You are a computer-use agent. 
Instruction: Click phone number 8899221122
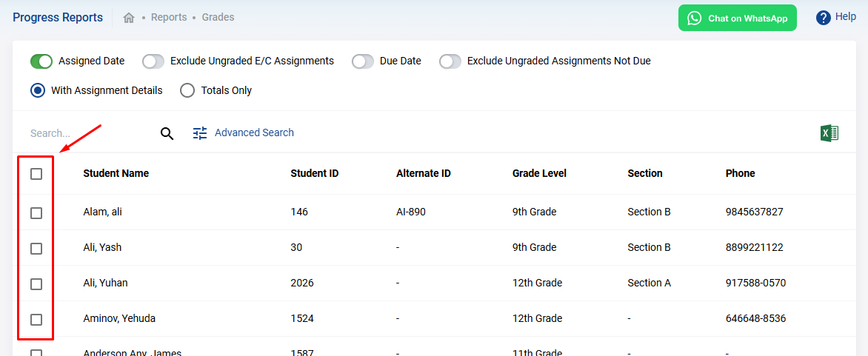(x=755, y=247)
